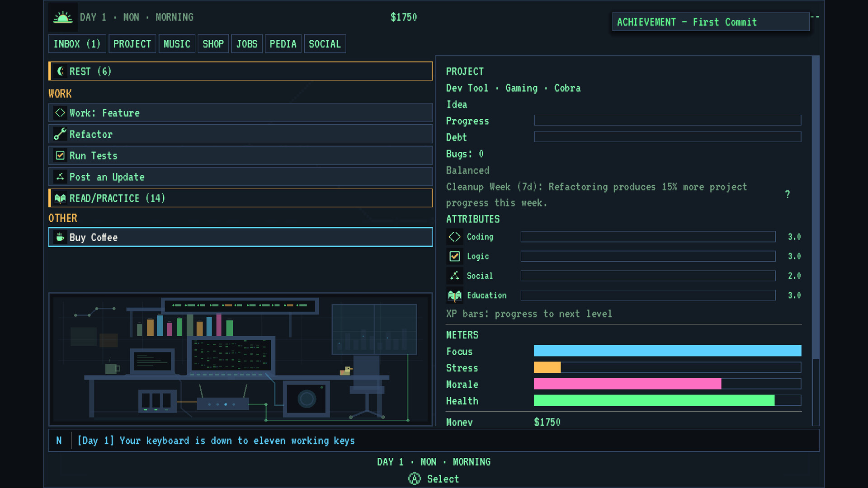Click the wrench icon for Refactor
This screenshot has width=868, height=488.
60,134
